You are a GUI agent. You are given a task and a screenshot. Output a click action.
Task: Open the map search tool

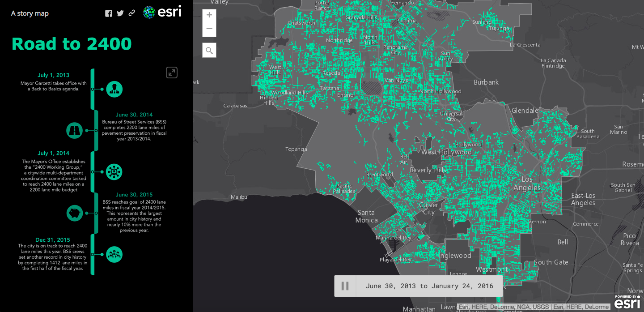(x=209, y=51)
